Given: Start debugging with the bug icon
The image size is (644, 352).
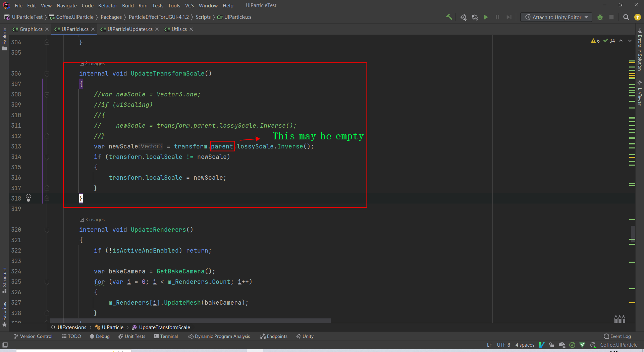Looking at the screenshot, I should [600, 17].
